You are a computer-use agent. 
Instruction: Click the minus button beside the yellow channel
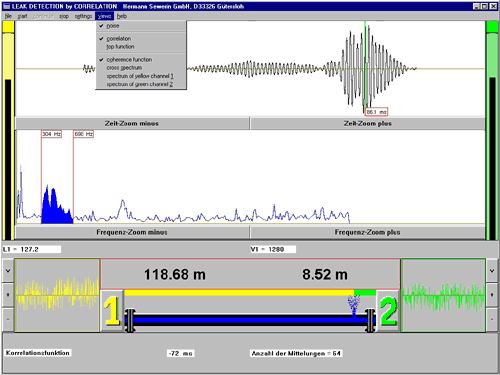point(8,319)
